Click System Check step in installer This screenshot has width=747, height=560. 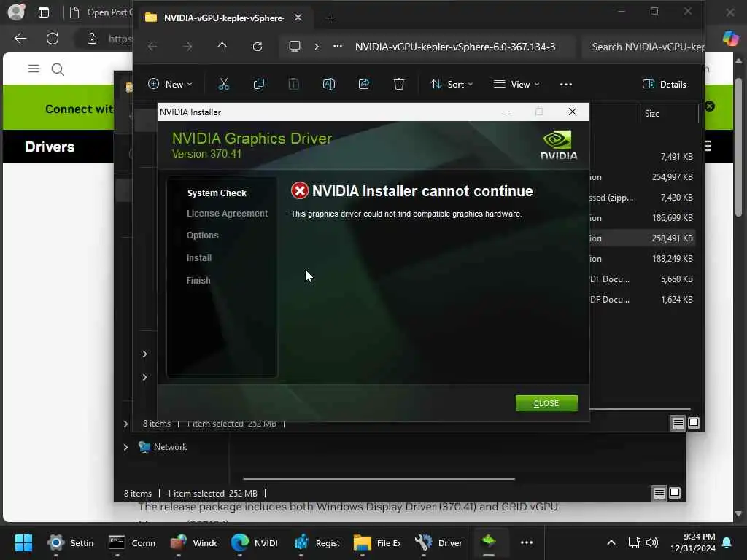[x=217, y=192]
